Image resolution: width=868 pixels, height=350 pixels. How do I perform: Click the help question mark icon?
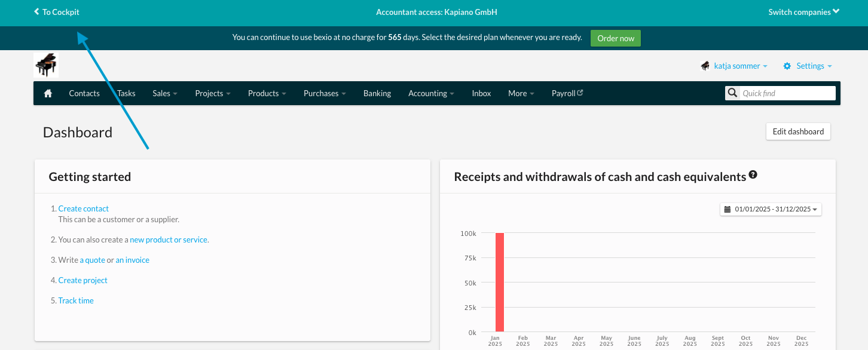(753, 175)
